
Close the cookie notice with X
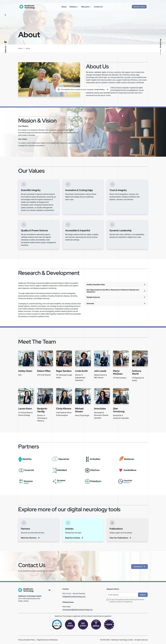[x=108, y=89]
